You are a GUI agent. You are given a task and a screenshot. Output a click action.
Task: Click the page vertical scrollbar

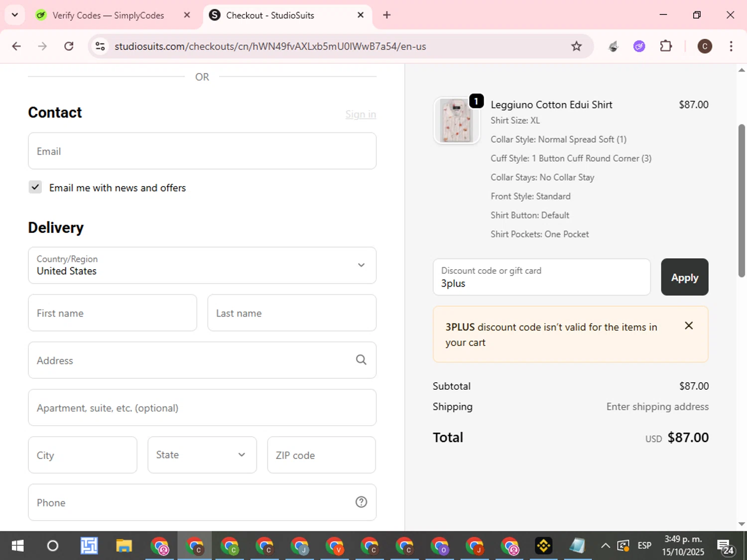(742, 201)
